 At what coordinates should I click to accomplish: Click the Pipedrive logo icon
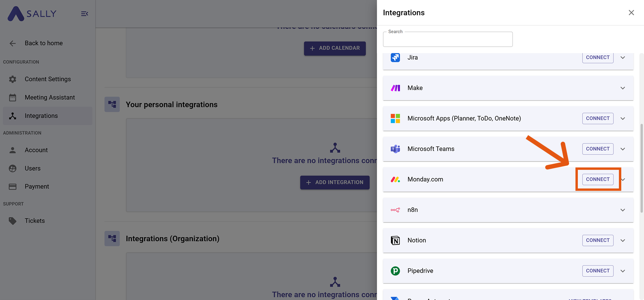pos(395,271)
